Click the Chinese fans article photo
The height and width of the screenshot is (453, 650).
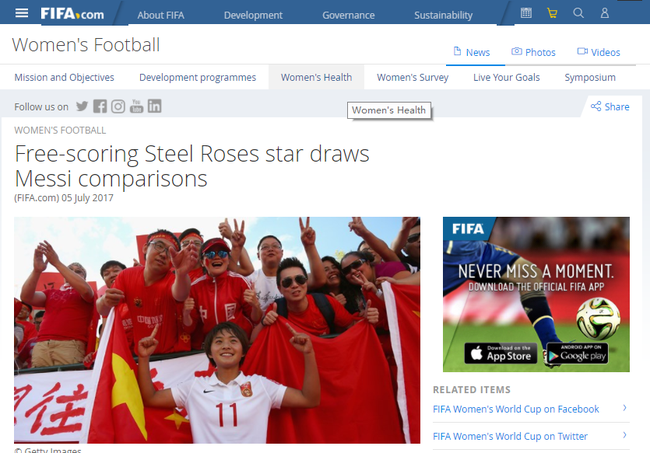click(217, 330)
